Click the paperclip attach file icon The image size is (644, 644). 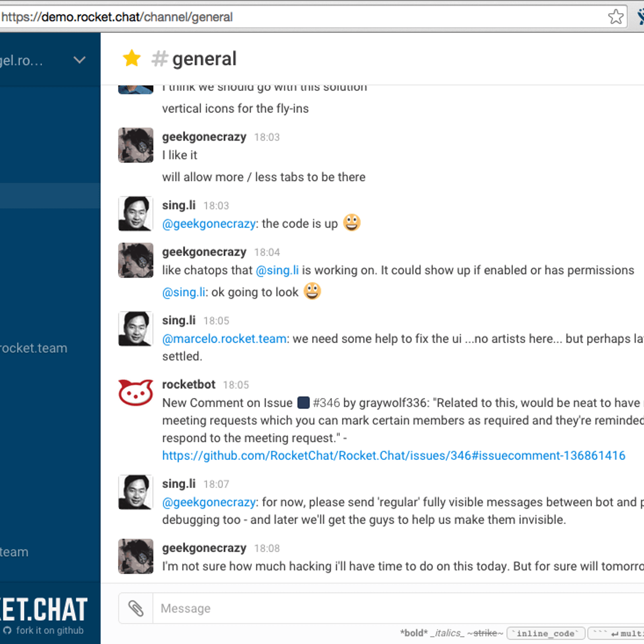[136, 608]
